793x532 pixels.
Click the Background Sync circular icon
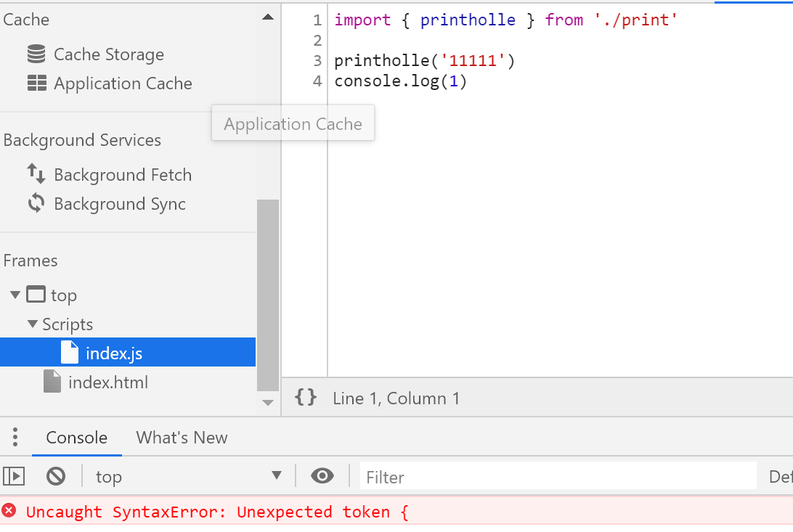tap(36, 204)
